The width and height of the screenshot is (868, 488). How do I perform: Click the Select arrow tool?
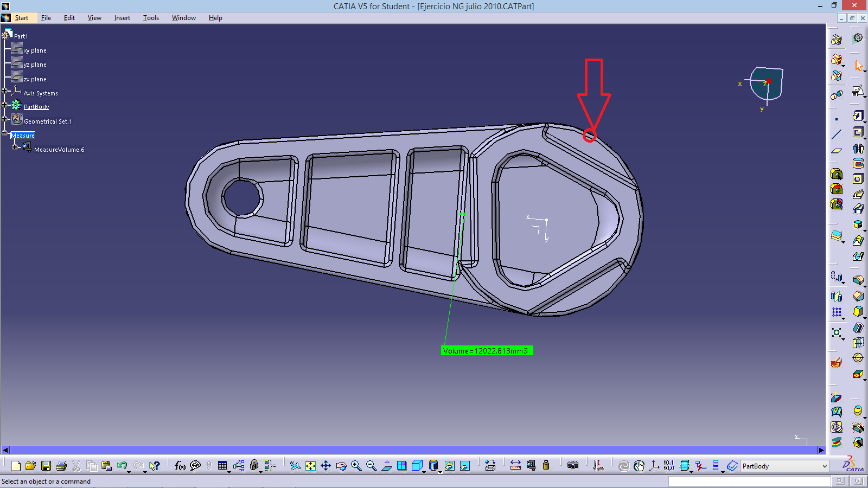coord(858,66)
